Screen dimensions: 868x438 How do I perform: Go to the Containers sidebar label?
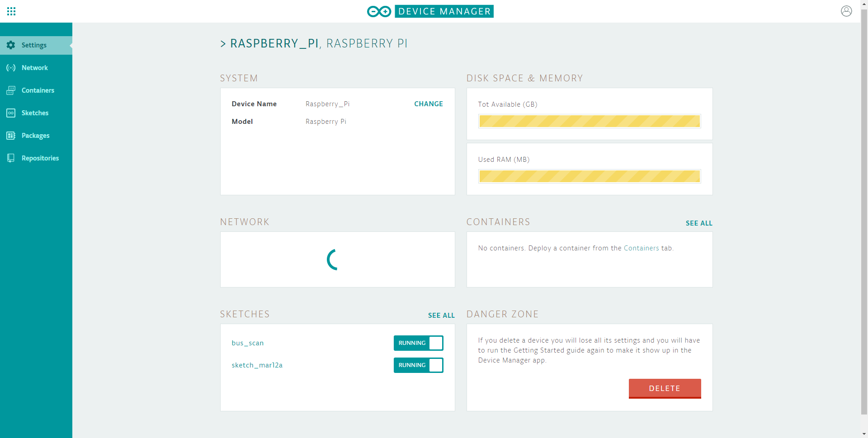pyautogui.click(x=38, y=90)
